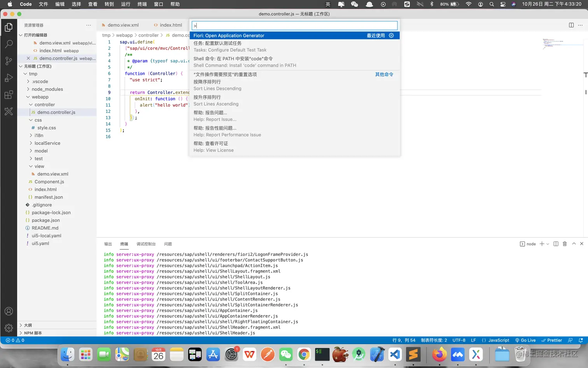
Task: Select Fiori: Open Application Generator command
Action: [x=295, y=35]
